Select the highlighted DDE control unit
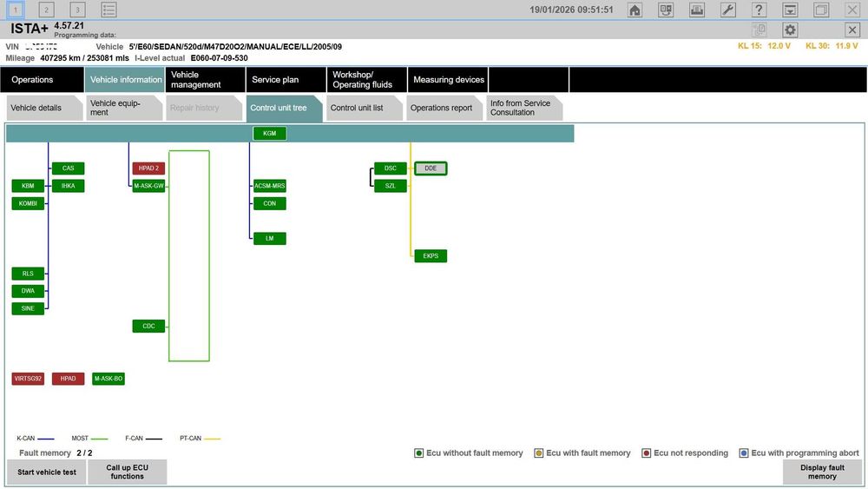 (431, 169)
